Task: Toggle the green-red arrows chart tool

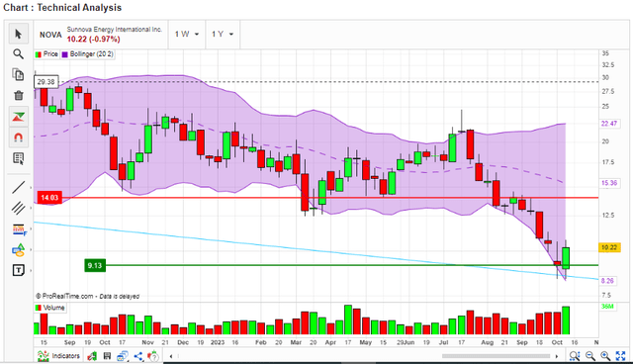Action: [x=19, y=117]
